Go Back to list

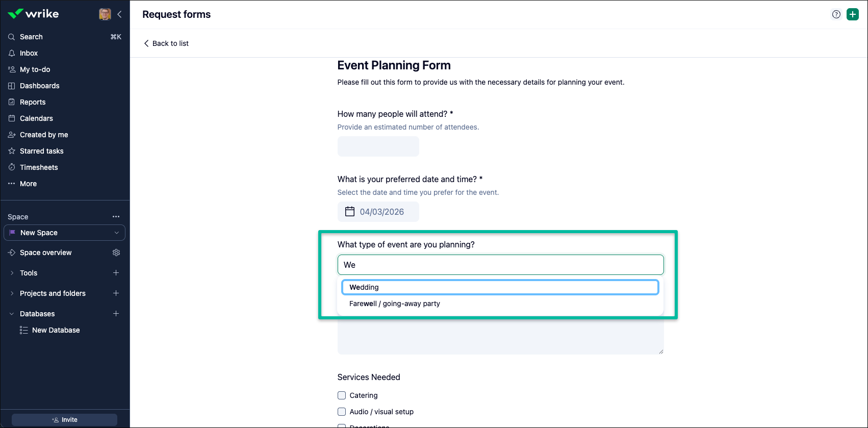pos(166,43)
